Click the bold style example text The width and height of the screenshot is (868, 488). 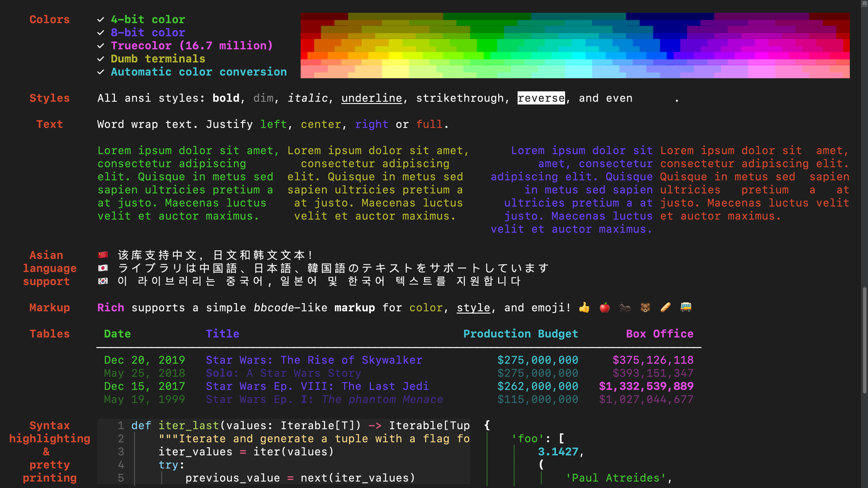click(x=225, y=97)
